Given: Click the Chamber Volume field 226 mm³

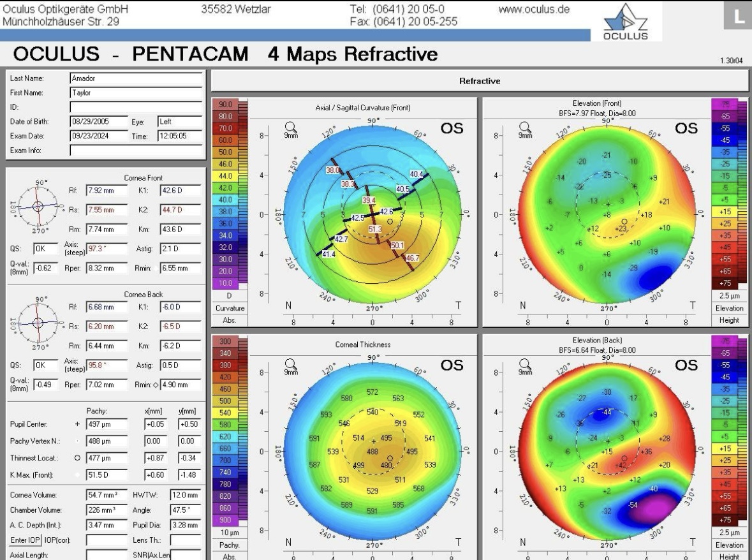Looking at the screenshot, I should tap(107, 510).
